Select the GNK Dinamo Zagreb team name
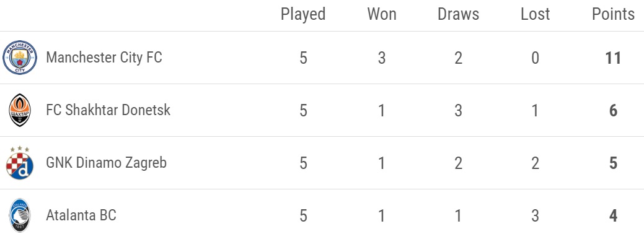The image size is (644, 242). 107,163
